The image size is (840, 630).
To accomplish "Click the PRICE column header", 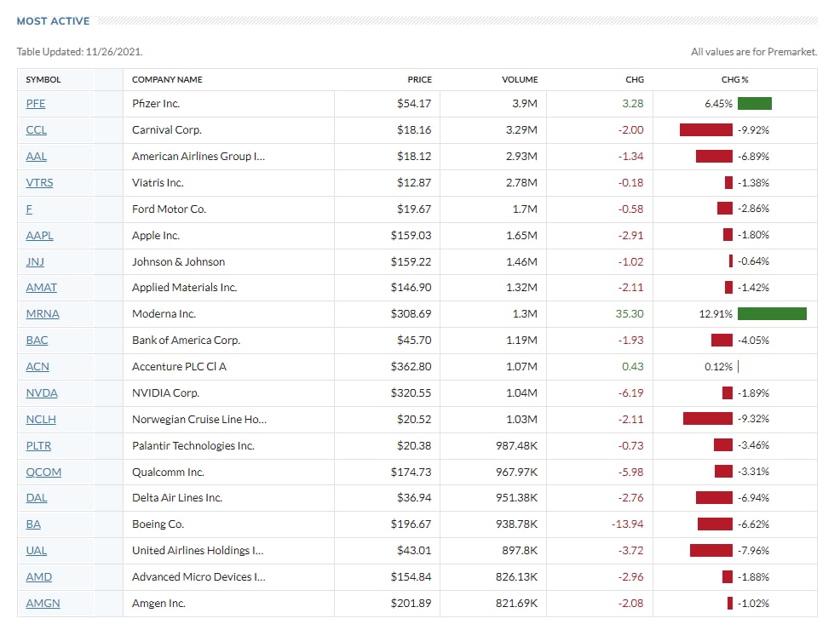I will click(x=419, y=79).
